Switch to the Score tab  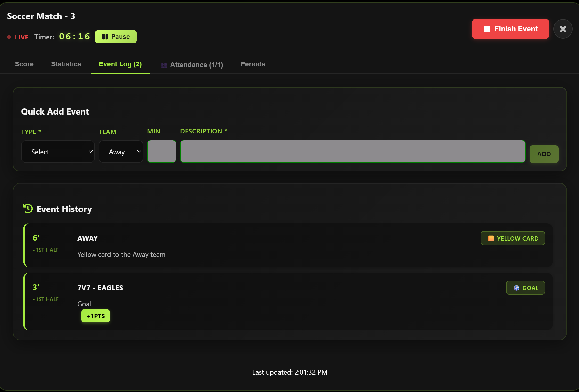[x=24, y=64]
